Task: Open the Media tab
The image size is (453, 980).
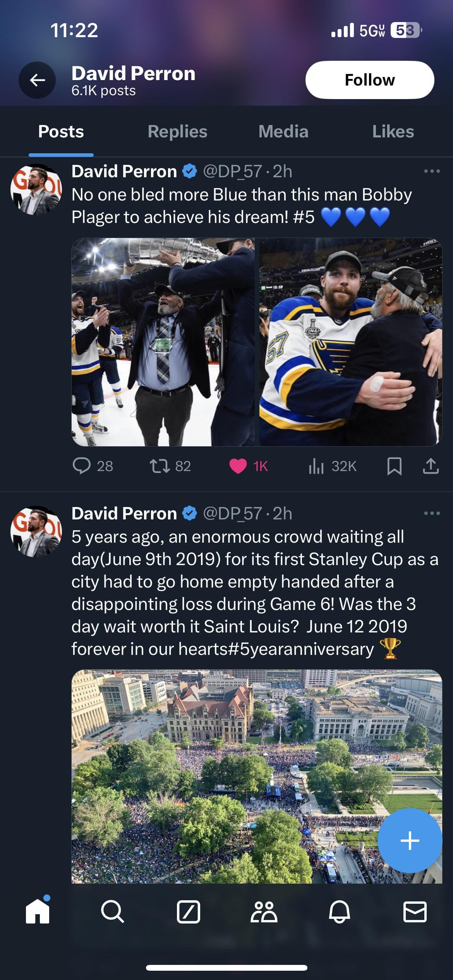Action: coord(283,132)
